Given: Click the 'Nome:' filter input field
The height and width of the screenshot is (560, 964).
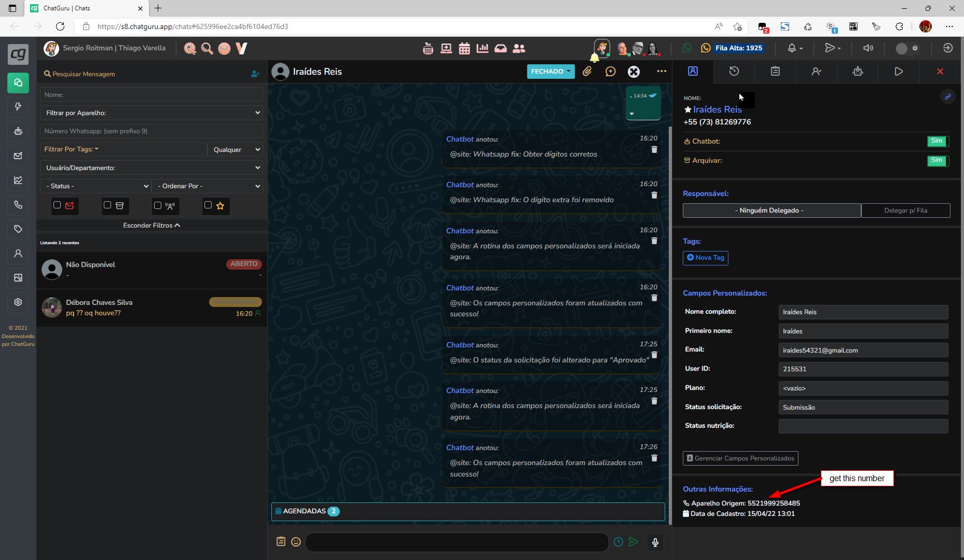Looking at the screenshot, I should 152,95.
